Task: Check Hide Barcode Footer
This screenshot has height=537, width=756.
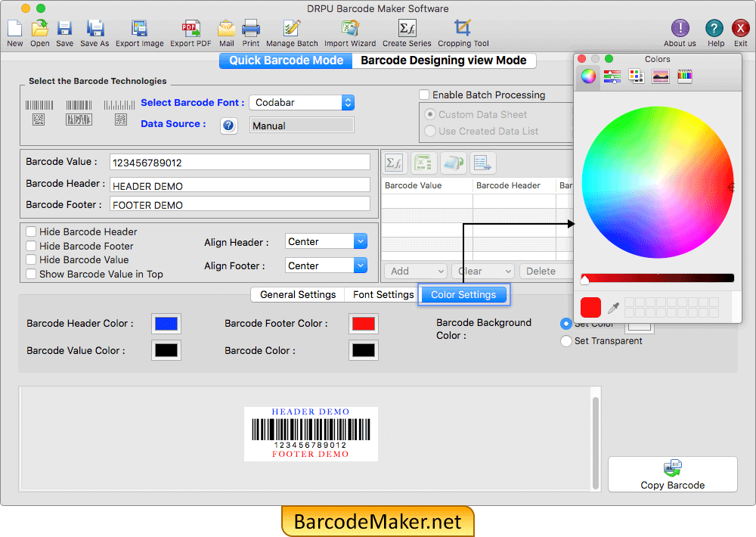Action: tap(31, 246)
